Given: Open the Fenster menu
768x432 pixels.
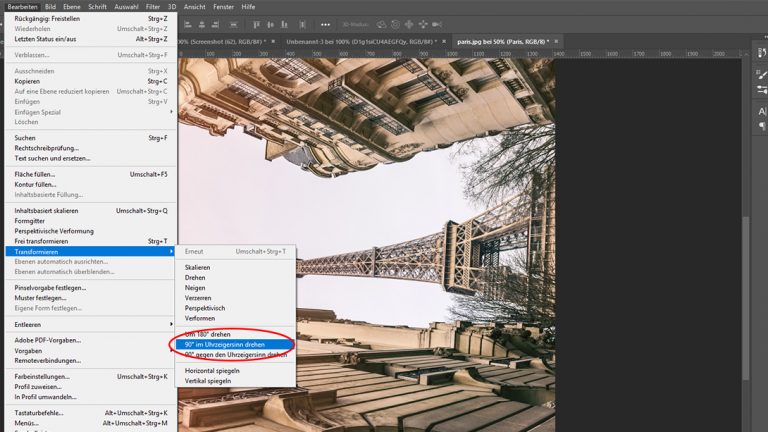Looking at the screenshot, I should (x=220, y=6).
